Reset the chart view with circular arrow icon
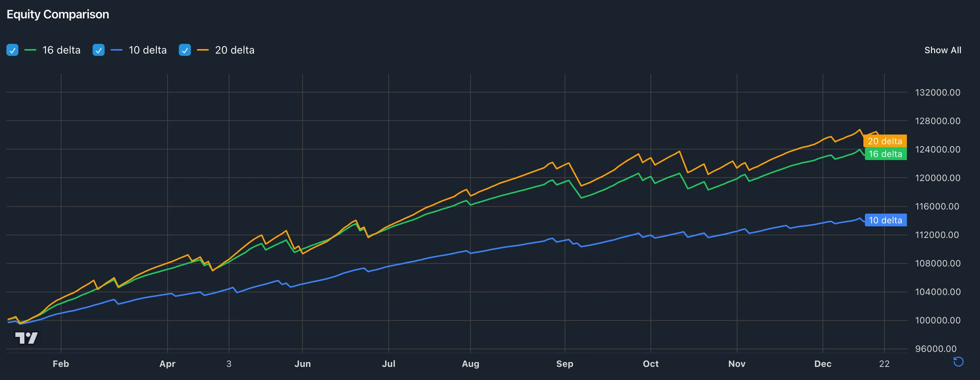980x380 pixels. click(x=958, y=362)
